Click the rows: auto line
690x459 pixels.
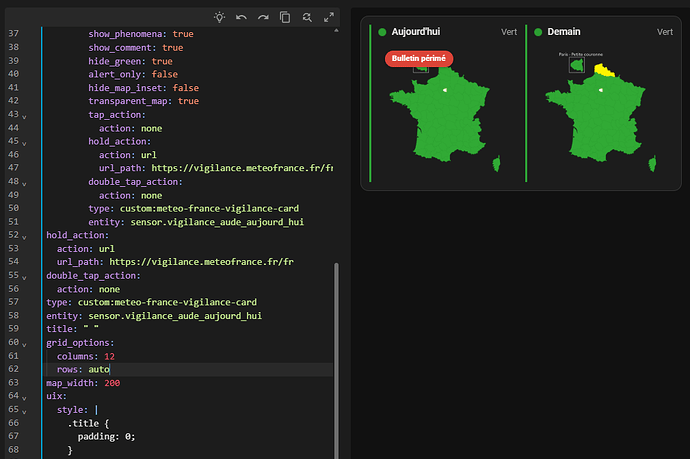[83, 370]
